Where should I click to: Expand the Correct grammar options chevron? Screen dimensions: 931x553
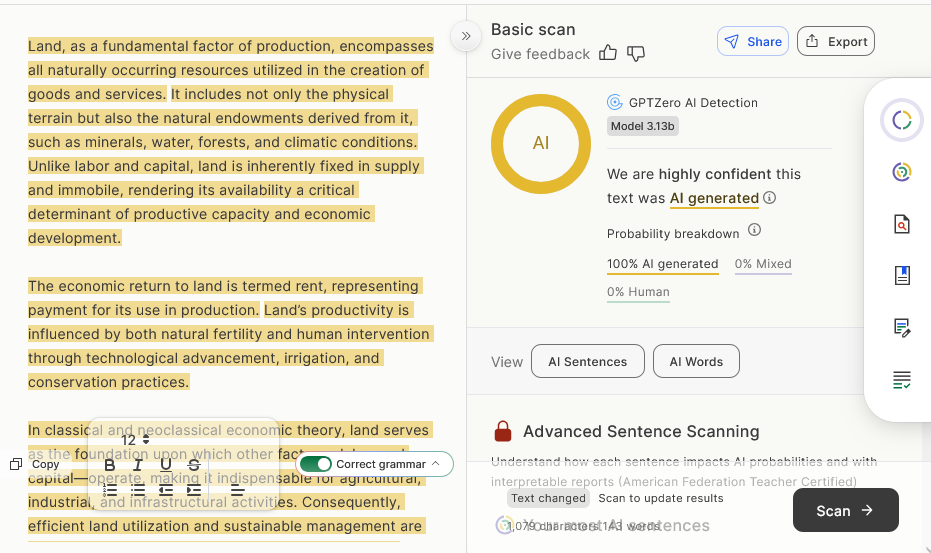point(436,464)
